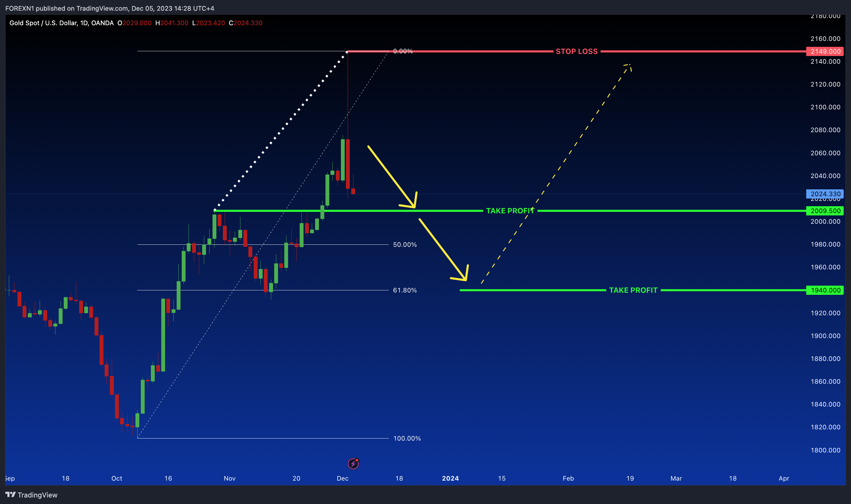The image size is (851, 504).
Task: Click the Feb label on the time axis
Action: pyautogui.click(x=568, y=478)
